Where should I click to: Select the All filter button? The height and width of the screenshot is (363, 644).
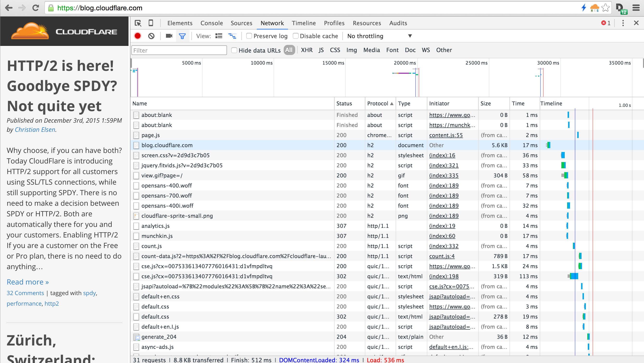[289, 50]
